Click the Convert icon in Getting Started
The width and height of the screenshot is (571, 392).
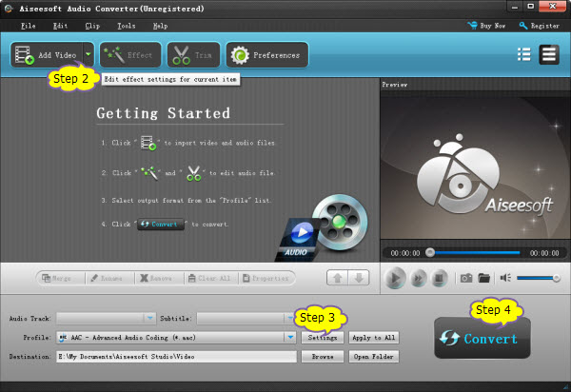(x=161, y=224)
